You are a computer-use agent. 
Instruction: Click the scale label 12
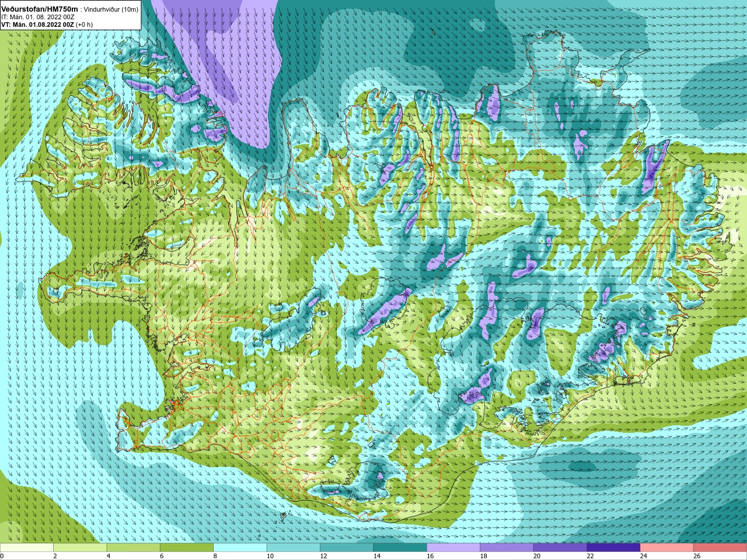324,556
